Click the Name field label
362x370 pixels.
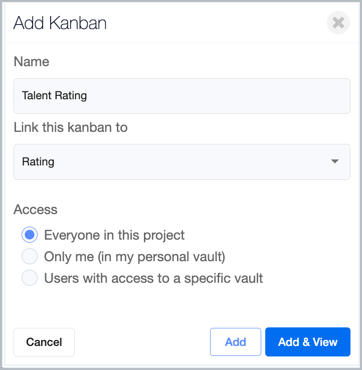(x=31, y=62)
